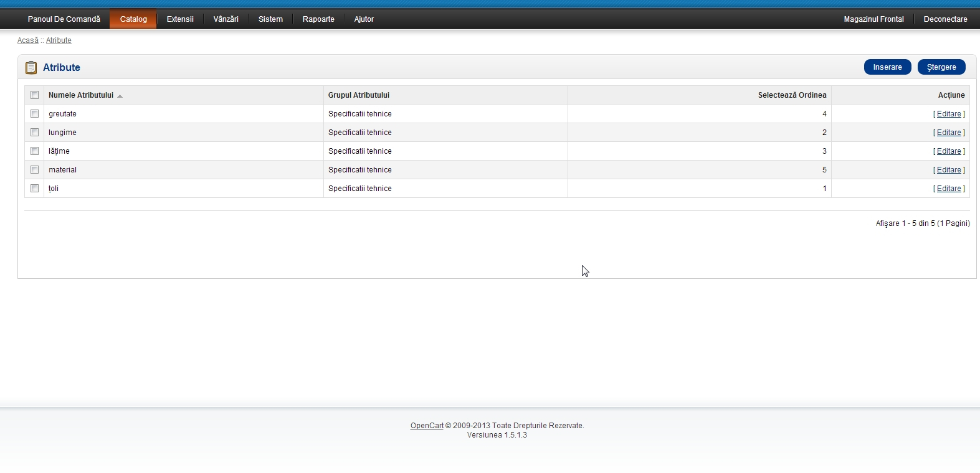This screenshot has height=473, width=980.
Task: Tick the select-all checkbox in table header
Action: (34, 95)
